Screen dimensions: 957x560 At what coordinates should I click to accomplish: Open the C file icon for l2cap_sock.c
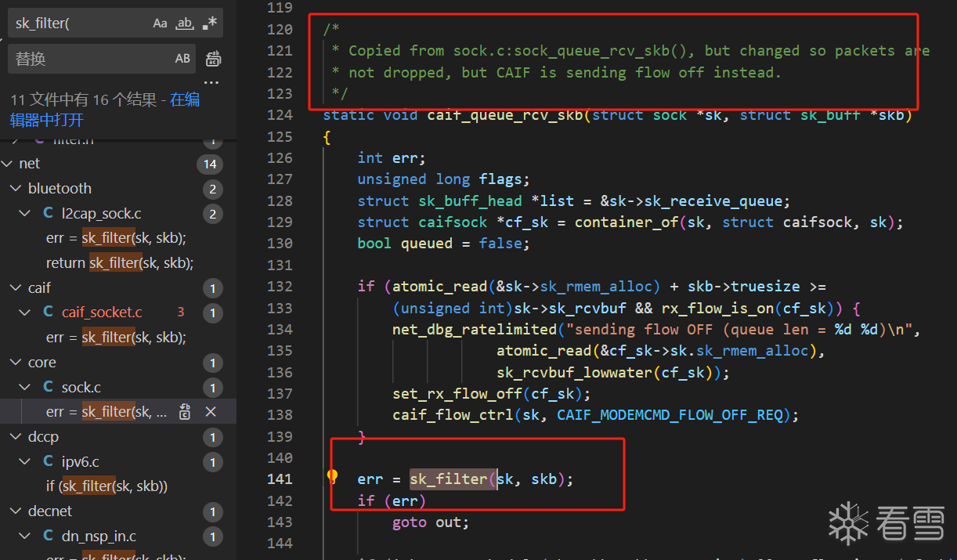point(49,214)
